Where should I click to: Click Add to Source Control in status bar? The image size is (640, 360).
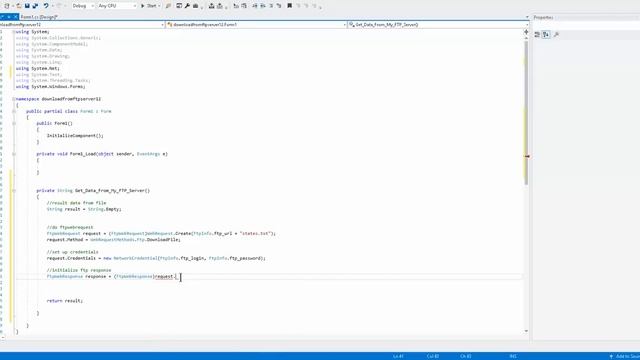tap(624, 356)
